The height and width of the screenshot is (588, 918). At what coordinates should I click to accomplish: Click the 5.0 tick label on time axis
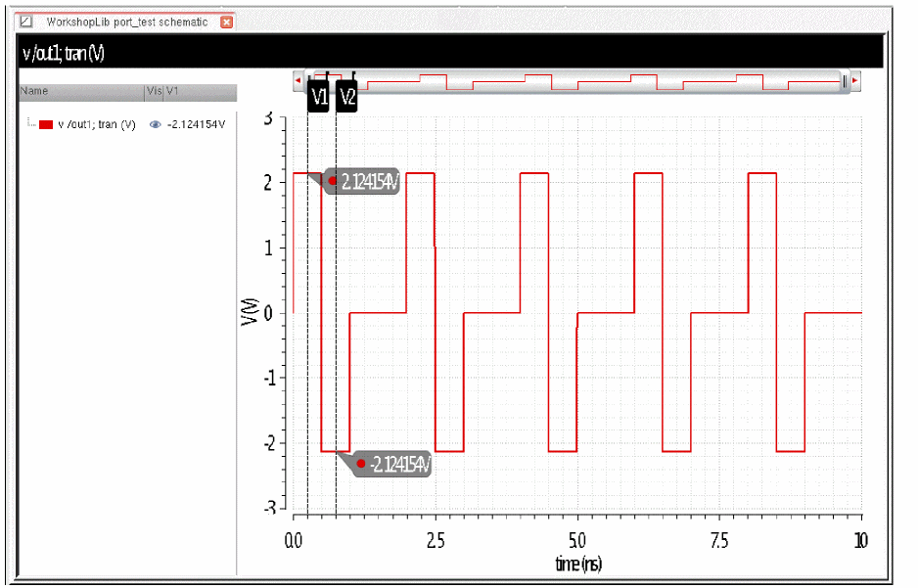pos(577,540)
